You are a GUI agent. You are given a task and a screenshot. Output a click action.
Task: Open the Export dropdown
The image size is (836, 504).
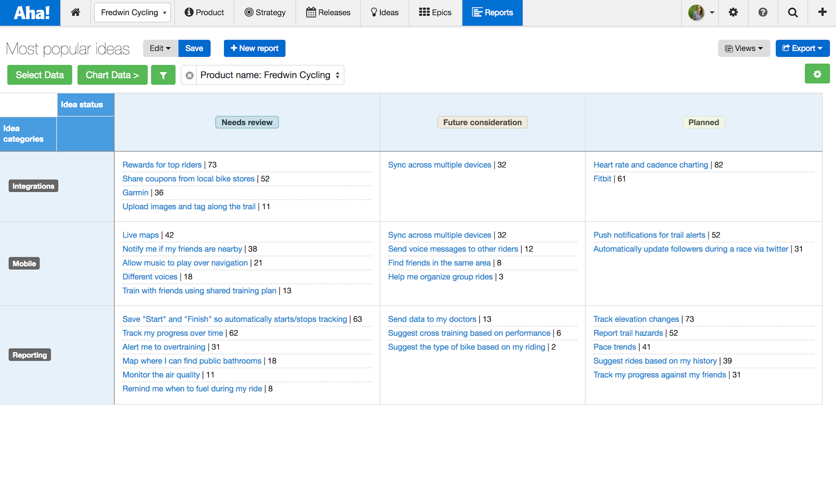point(802,48)
